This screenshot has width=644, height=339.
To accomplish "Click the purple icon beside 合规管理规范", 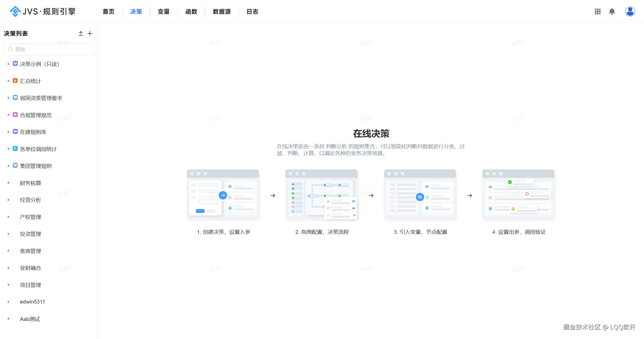I will 15,115.
